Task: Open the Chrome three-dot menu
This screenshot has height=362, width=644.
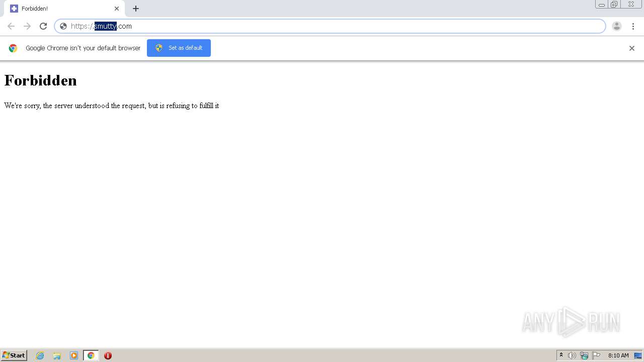Action: pos(633,26)
